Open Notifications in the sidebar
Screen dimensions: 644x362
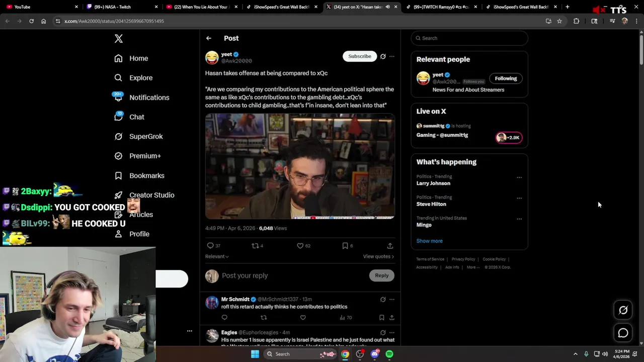click(141, 98)
